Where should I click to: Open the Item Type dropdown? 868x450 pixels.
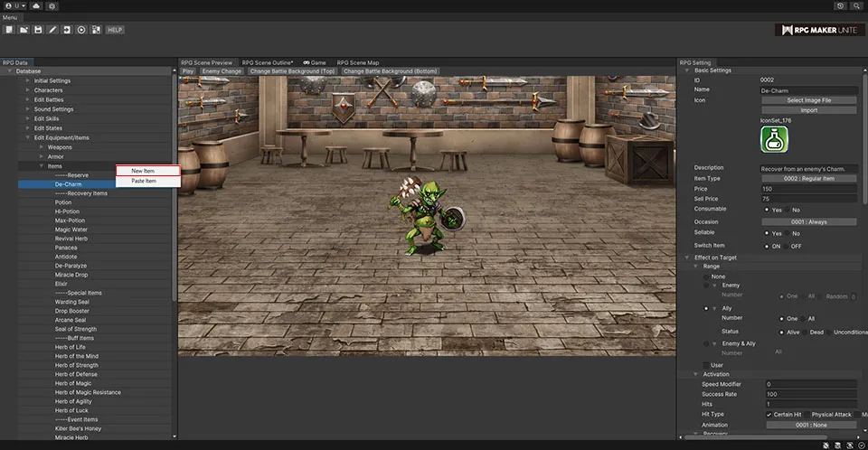point(808,178)
